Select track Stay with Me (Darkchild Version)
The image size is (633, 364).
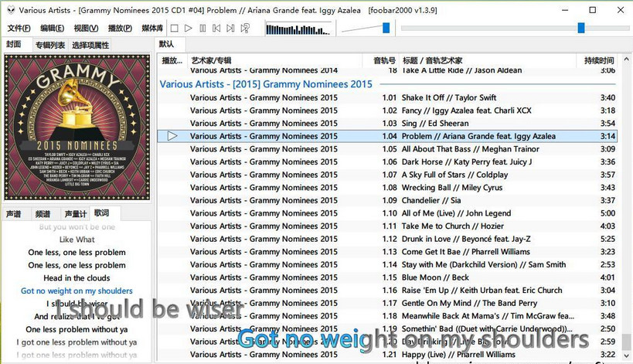pos(387,265)
